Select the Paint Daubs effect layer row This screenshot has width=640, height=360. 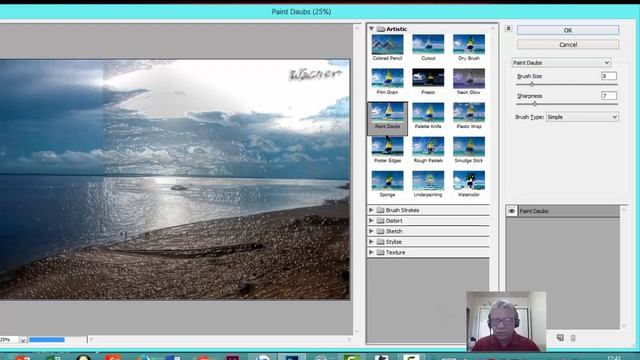pyautogui.click(x=563, y=211)
